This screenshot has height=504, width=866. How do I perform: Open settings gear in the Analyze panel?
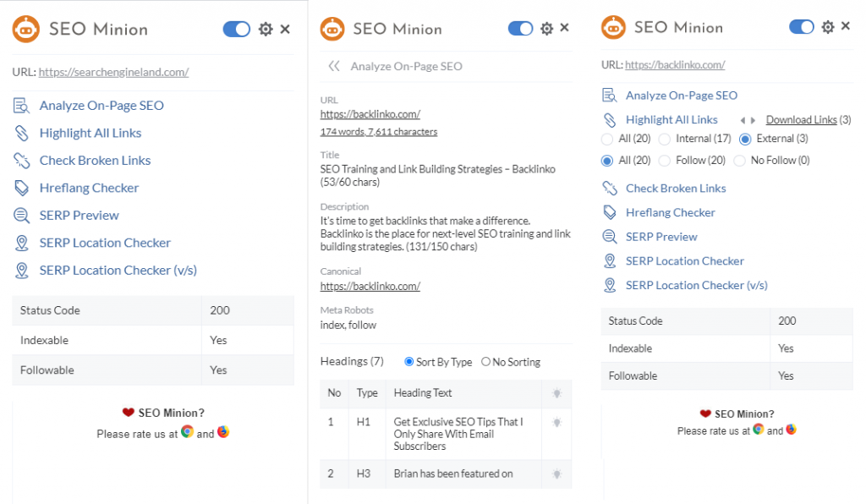(x=547, y=28)
